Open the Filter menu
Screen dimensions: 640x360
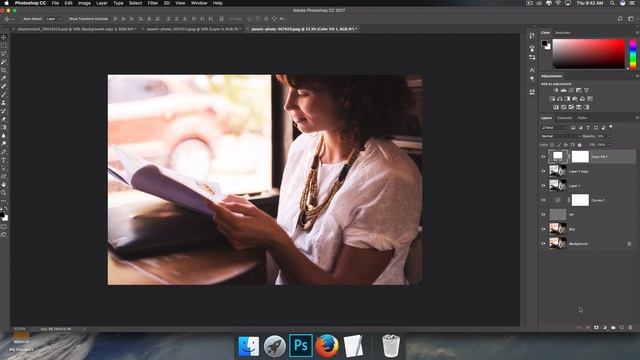(x=153, y=3)
